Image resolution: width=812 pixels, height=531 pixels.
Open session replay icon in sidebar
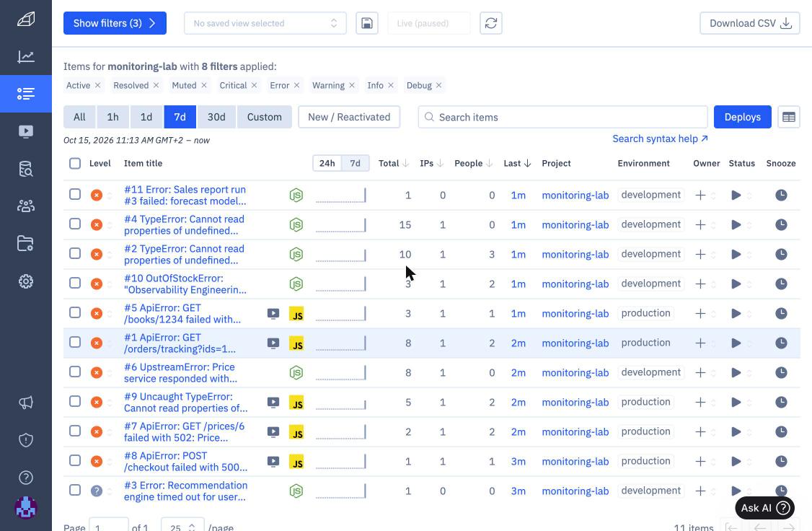pos(26,131)
